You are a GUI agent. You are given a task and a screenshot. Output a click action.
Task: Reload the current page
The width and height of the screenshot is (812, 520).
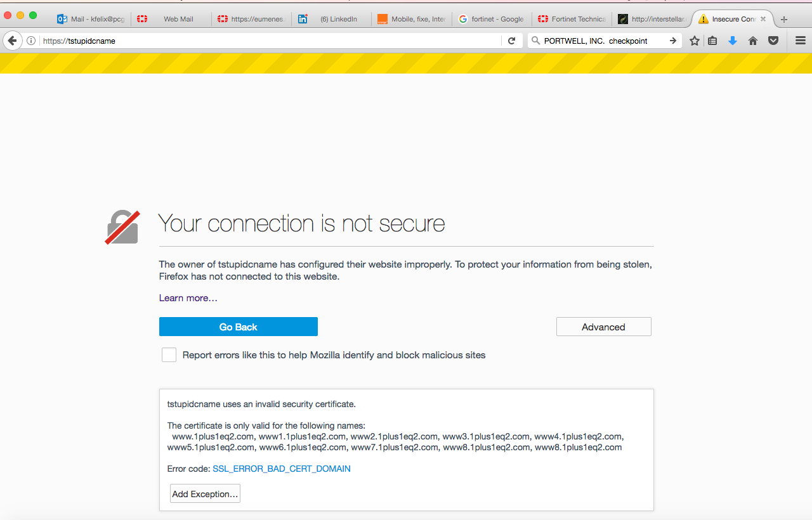click(x=511, y=40)
